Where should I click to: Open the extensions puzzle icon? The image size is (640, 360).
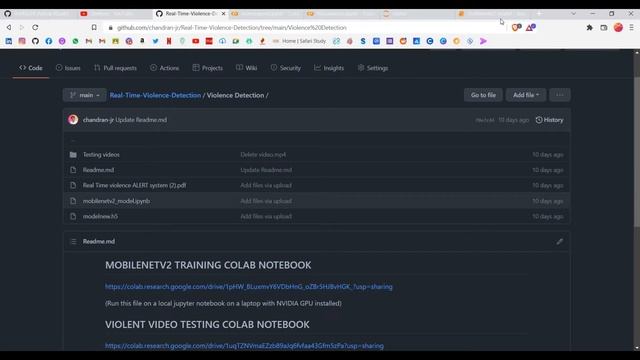pyautogui.click(x=589, y=27)
